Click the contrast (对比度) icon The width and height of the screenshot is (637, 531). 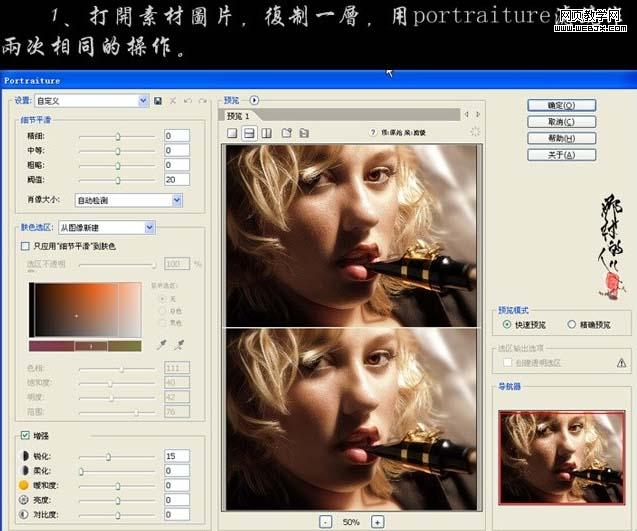[24, 514]
